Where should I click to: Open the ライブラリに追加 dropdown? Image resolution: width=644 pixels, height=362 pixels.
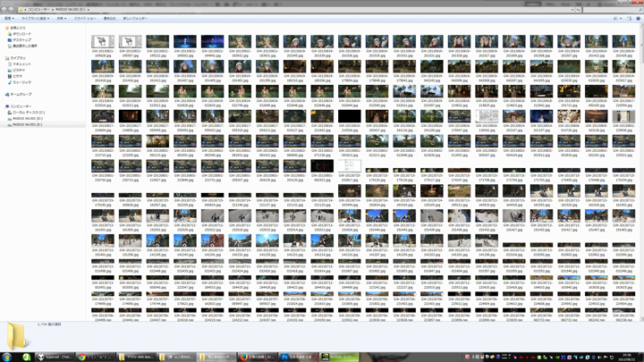[x=35, y=19]
